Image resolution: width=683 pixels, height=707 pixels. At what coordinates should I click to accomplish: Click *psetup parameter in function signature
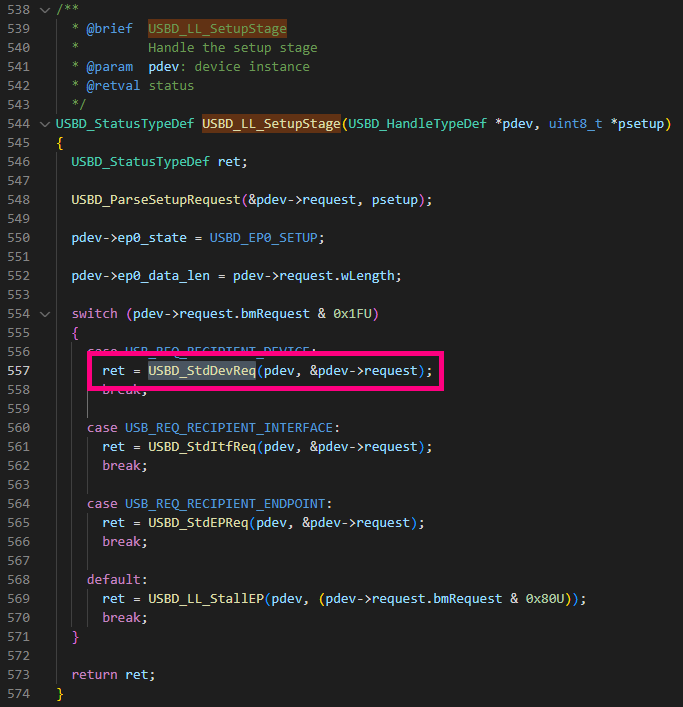[637, 124]
